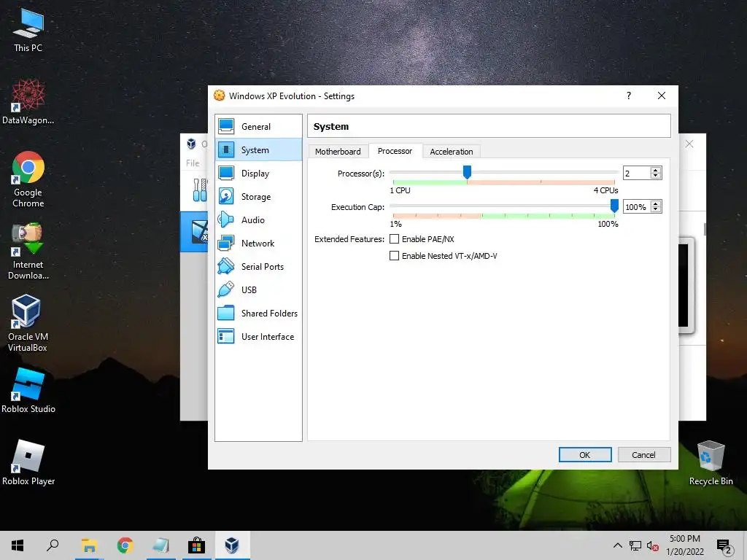
Task: Click the This PC desktop icon
Action: point(28,31)
